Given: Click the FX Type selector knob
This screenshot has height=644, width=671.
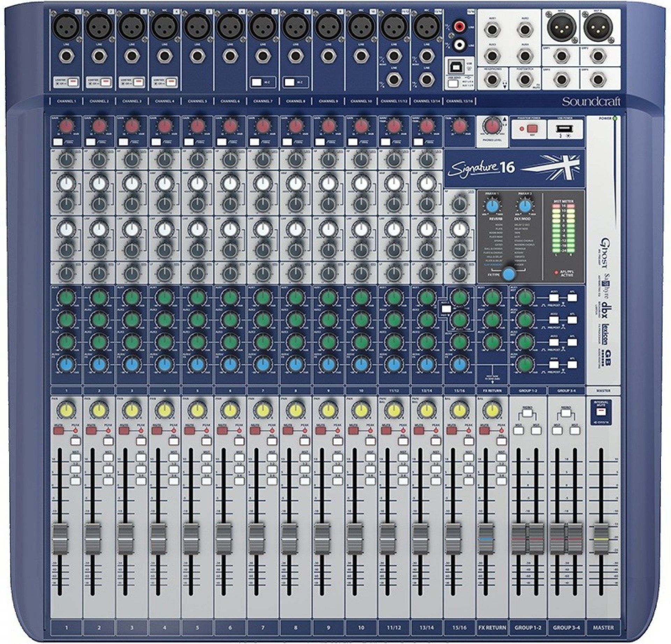Looking at the screenshot, I should [510, 273].
